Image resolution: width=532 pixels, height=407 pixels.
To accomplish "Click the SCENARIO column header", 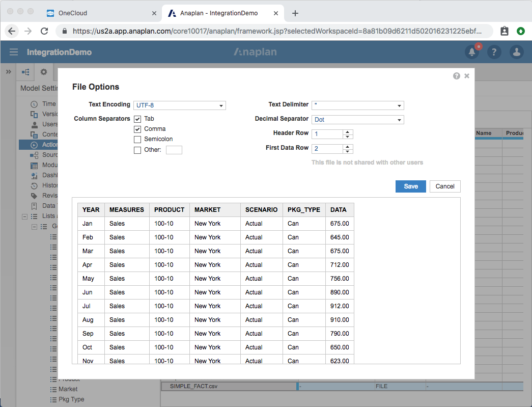I will [261, 210].
